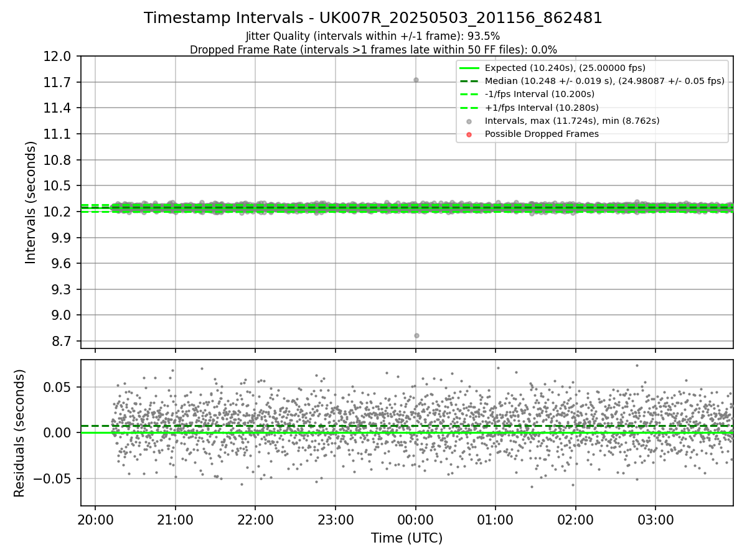The image size is (747, 560).
Task: Click the maximum interval outlier point at 11.724s
Action: pyautogui.click(x=416, y=80)
